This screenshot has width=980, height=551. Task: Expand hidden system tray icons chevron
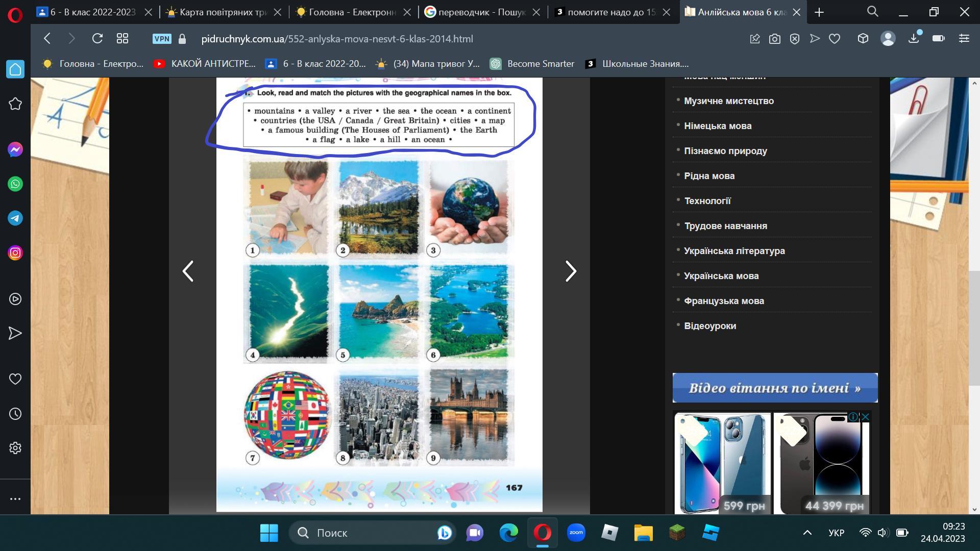[807, 533]
